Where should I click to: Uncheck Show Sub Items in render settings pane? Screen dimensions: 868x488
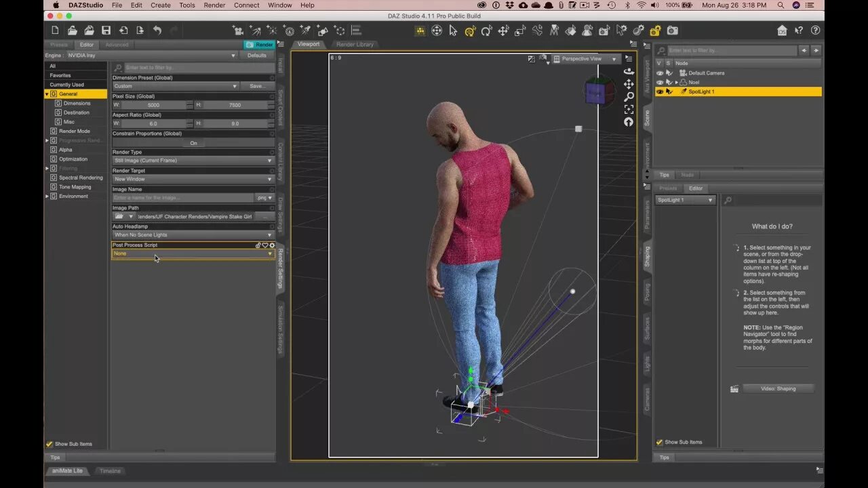click(x=50, y=444)
